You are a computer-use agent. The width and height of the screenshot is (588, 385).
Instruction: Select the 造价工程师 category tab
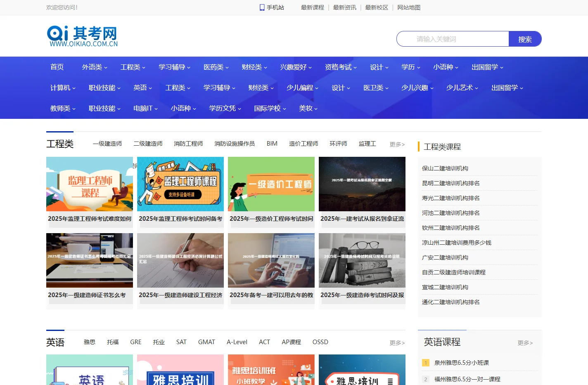[303, 144]
